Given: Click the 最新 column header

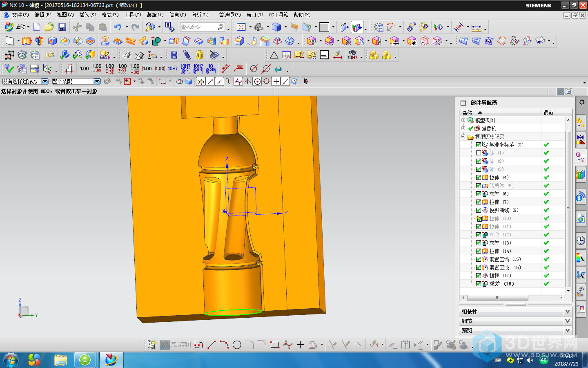Looking at the screenshot, I should (557, 113).
